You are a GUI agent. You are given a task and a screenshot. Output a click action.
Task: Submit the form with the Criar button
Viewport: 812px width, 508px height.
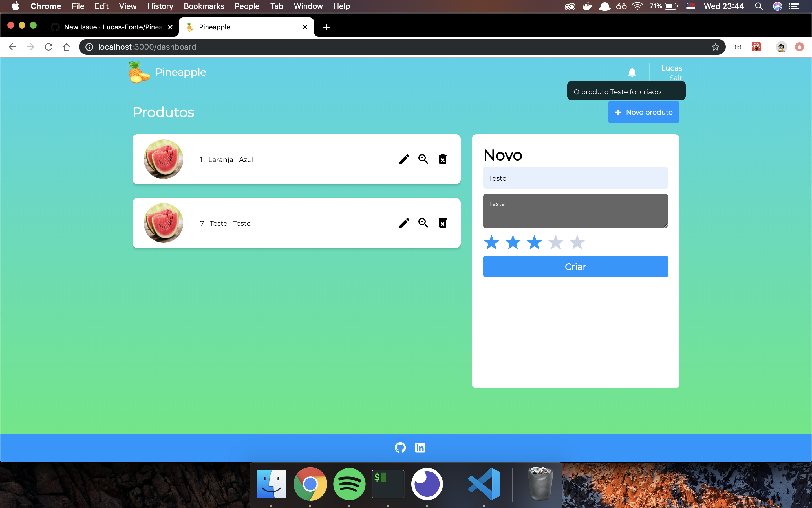[x=575, y=266]
